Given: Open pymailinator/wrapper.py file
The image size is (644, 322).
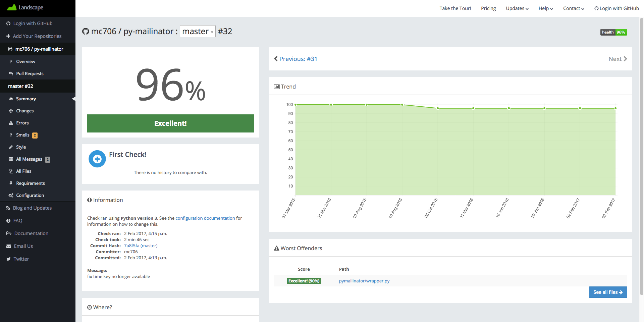Looking at the screenshot, I should pyautogui.click(x=364, y=281).
